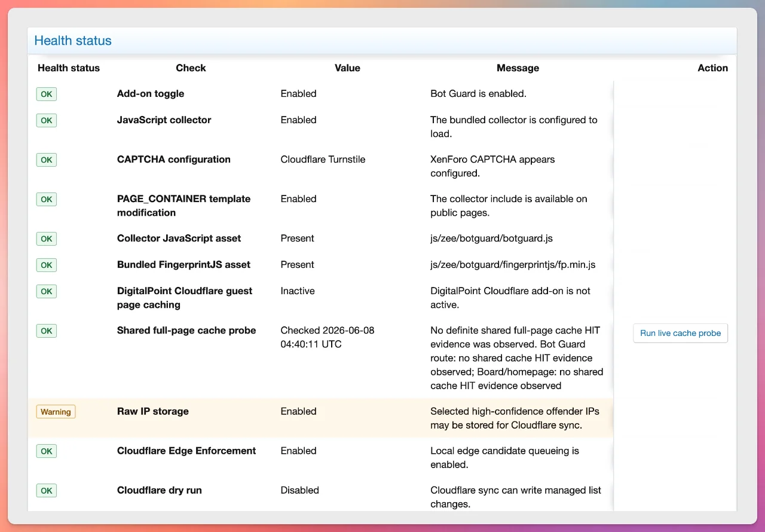The height and width of the screenshot is (532, 765).
Task: Click the OK badge for CAPTCHA configuration
Action: (x=47, y=160)
